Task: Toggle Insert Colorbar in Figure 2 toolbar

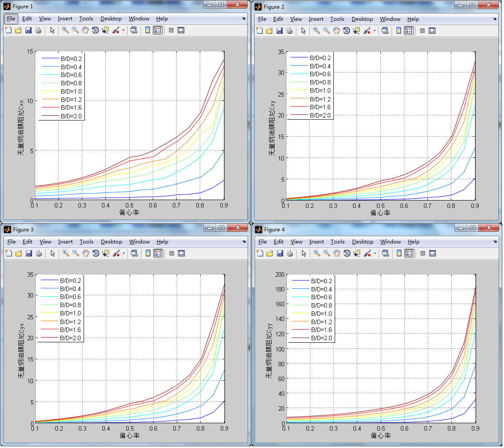Action: (x=398, y=30)
